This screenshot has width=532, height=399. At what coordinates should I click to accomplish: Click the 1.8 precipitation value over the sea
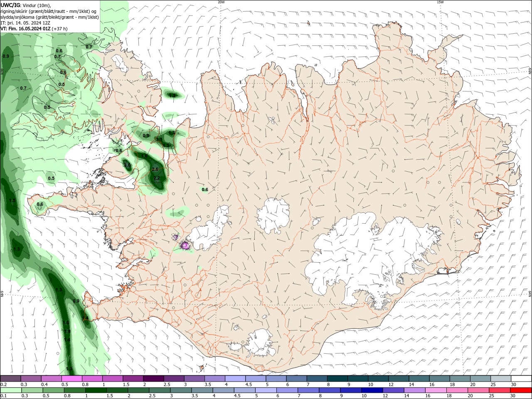pos(67,331)
